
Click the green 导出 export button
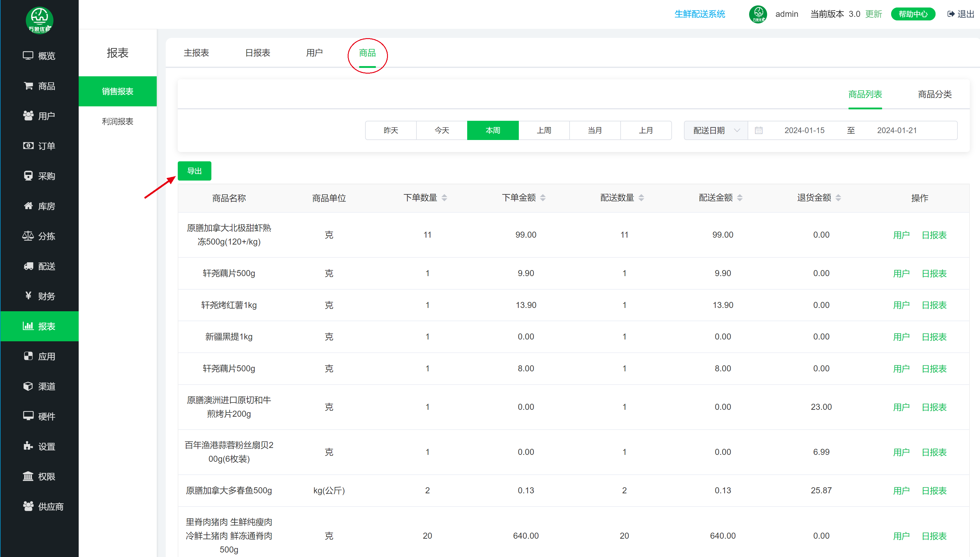[x=194, y=171]
